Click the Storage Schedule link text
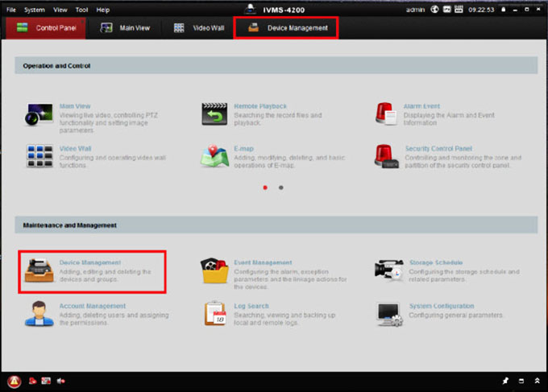Viewport: 548px width, 392px height. (436, 262)
